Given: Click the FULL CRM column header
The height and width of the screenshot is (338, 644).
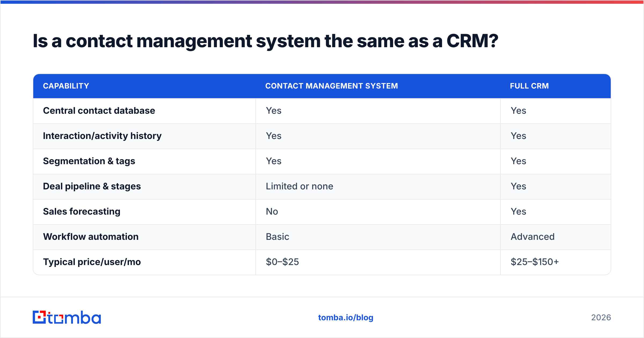Looking at the screenshot, I should point(529,86).
